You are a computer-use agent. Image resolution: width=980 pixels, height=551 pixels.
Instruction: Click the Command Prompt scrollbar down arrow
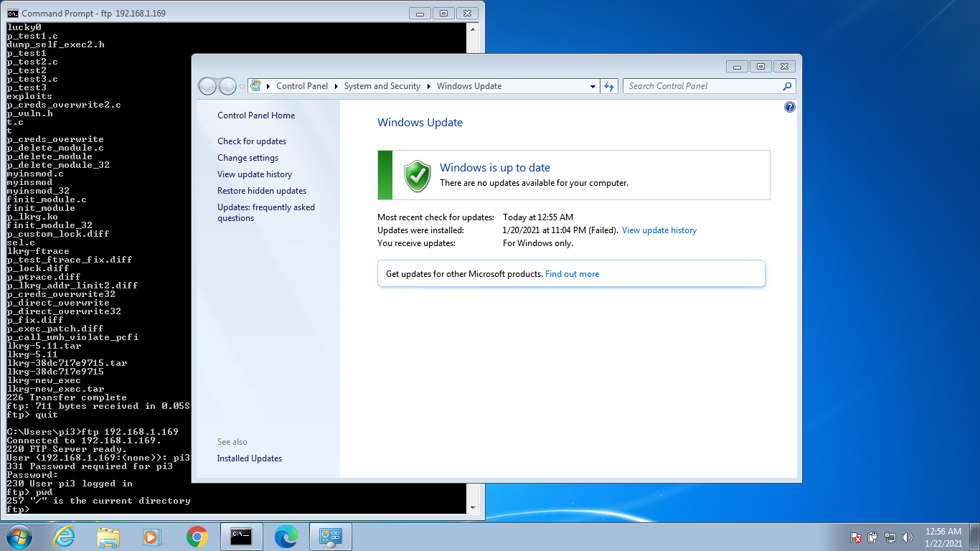pyautogui.click(x=472, y=507)
